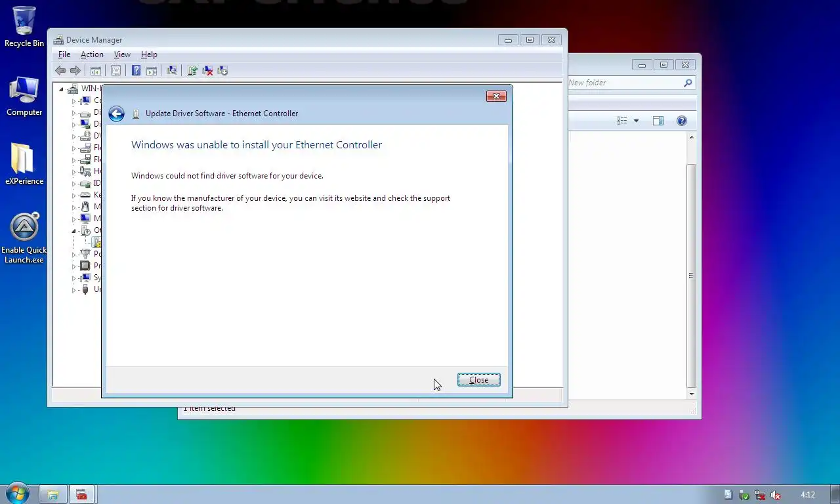Open the Help menu in Device Manager

(149, 54)
